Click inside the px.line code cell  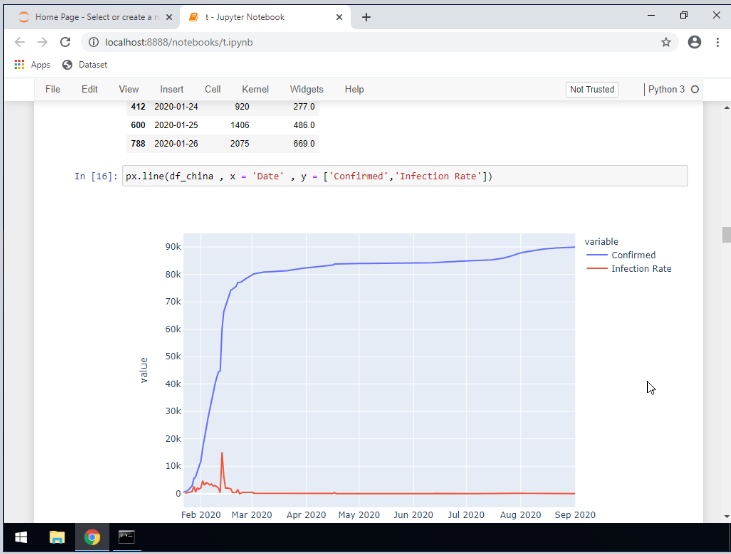[405, 176]
